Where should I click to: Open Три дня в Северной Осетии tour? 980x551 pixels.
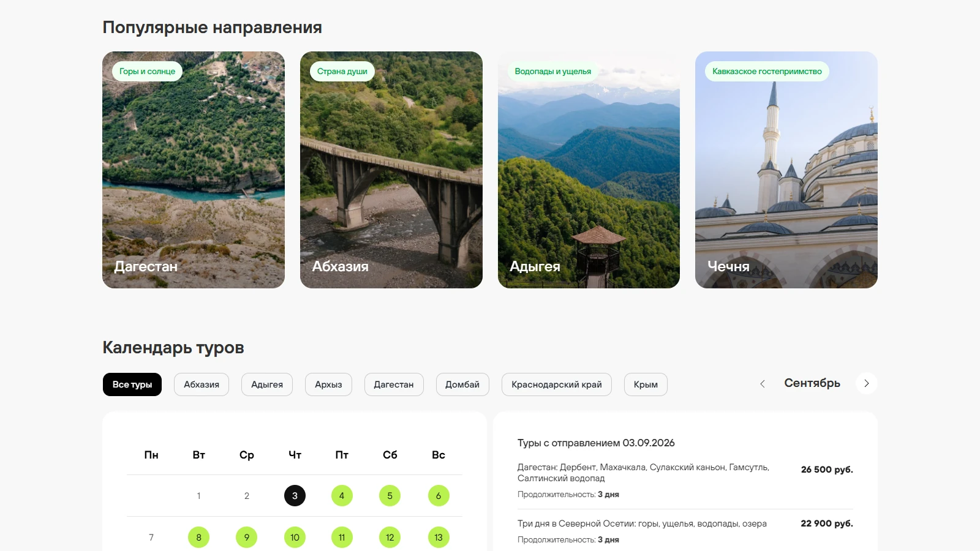click(x=642, y=523)
